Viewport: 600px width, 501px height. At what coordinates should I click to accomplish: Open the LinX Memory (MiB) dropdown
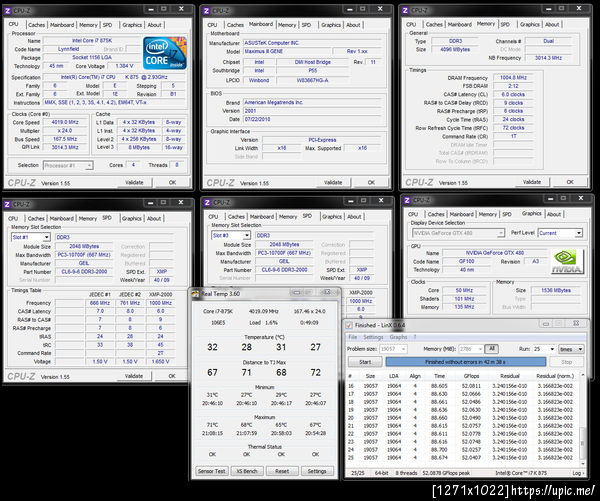pyautogui.click(x=480, y=349)
